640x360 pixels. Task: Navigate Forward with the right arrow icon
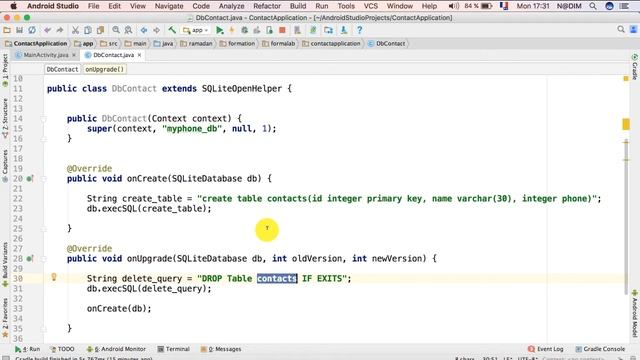[156, 30]
